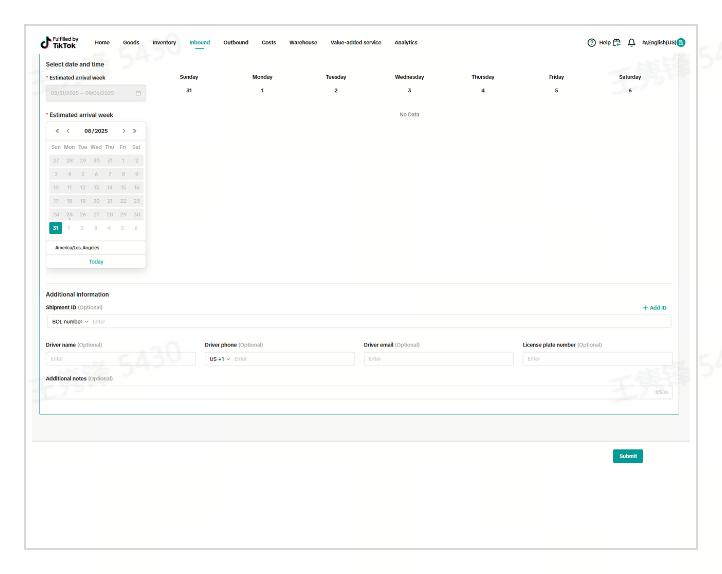Select highlighted date 31 in the calendar
The image size is (722, 574).
pos(55,228)
